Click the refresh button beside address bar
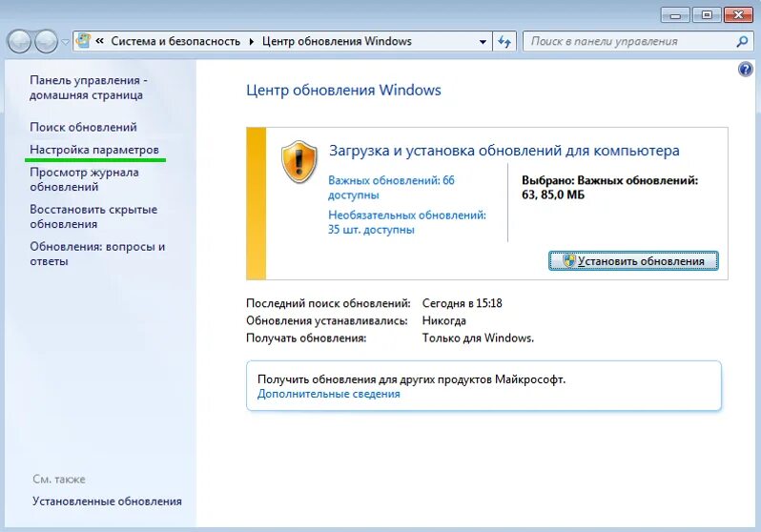This screenshot has width=761, height=532. (x=504, y=42)
